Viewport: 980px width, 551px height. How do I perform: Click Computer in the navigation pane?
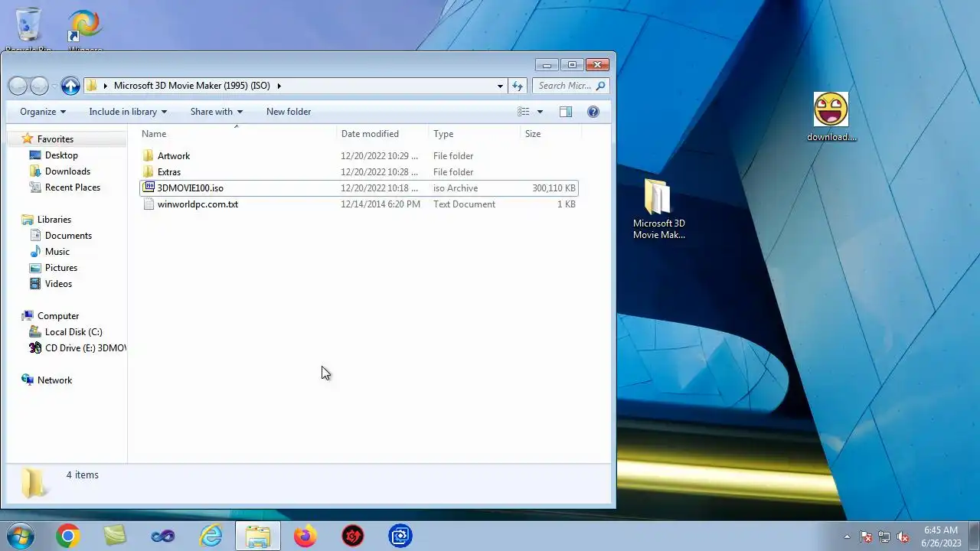click(x=58, y=316)
